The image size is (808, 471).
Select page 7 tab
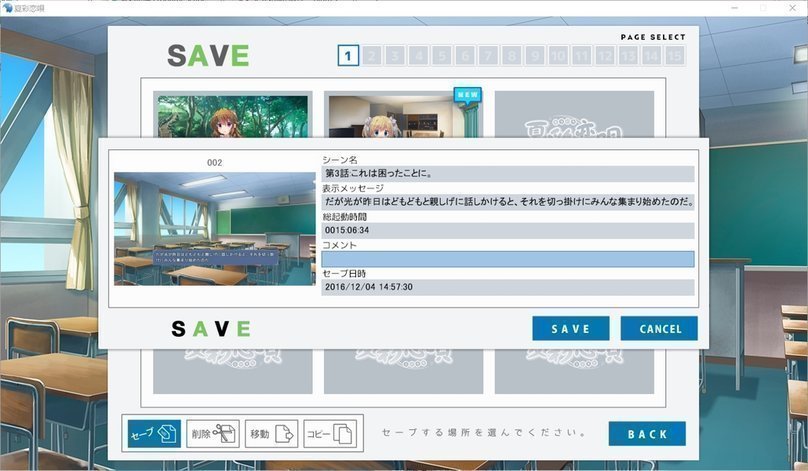(488, 55)
